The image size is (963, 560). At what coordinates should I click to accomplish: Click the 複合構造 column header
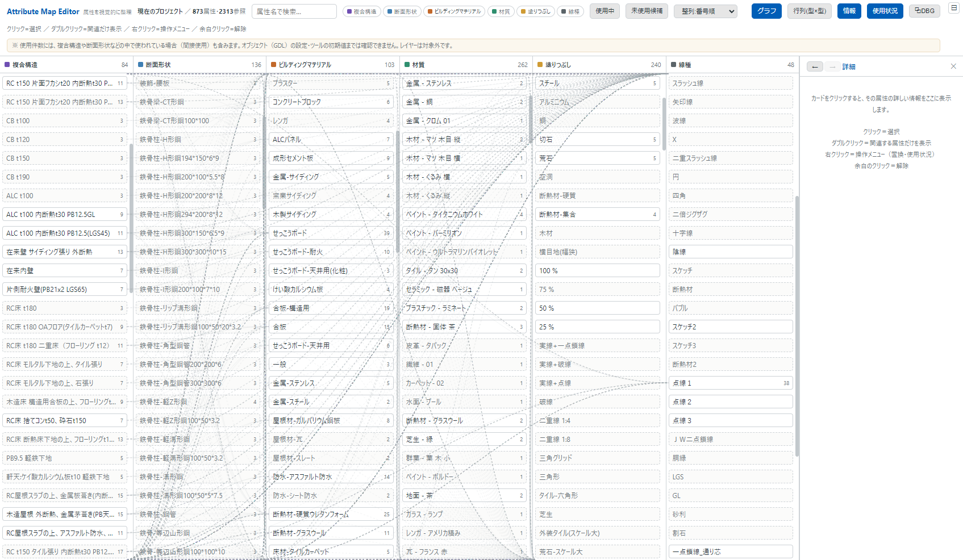[x=66, y=65]
